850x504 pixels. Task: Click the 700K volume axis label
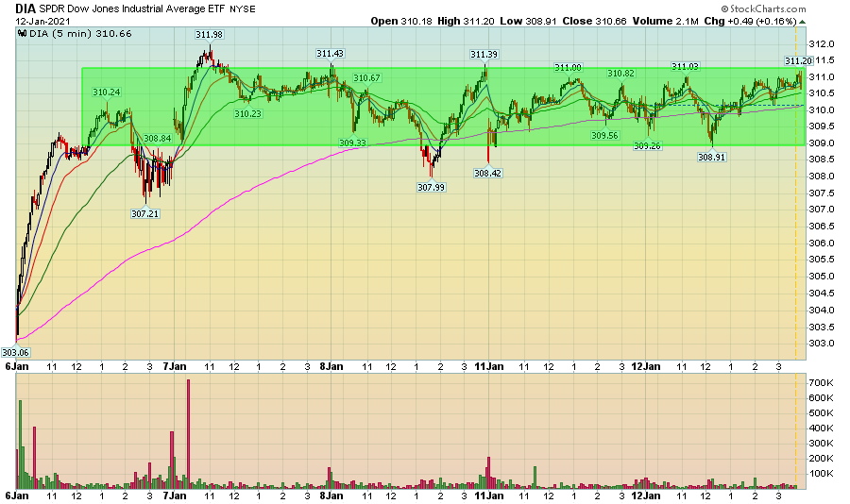pos(822,383)
